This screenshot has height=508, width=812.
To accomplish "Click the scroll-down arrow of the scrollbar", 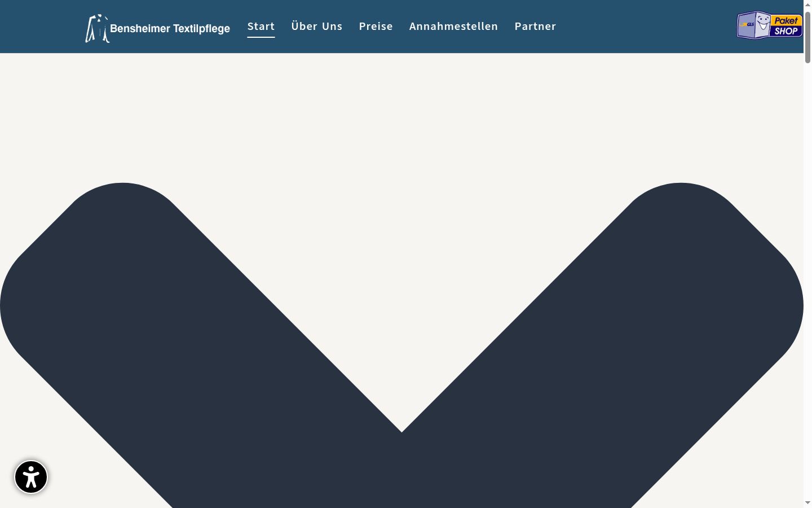I will coord(807,503).
